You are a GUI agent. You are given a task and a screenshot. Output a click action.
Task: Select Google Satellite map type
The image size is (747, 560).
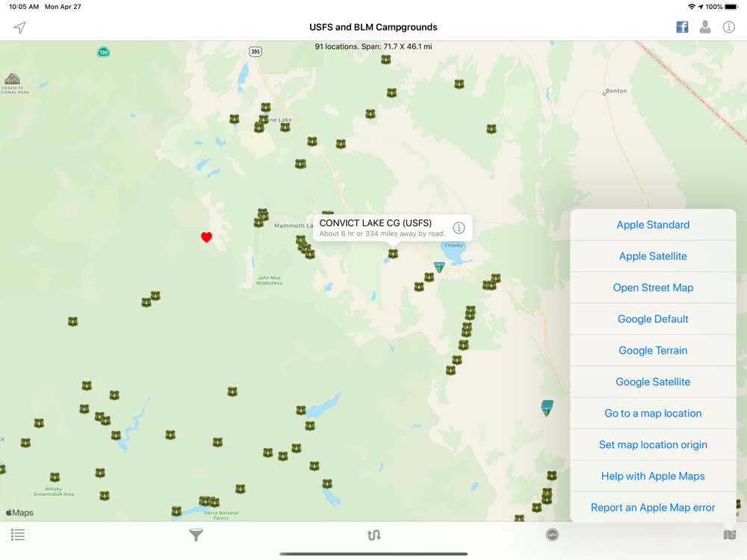653,382
